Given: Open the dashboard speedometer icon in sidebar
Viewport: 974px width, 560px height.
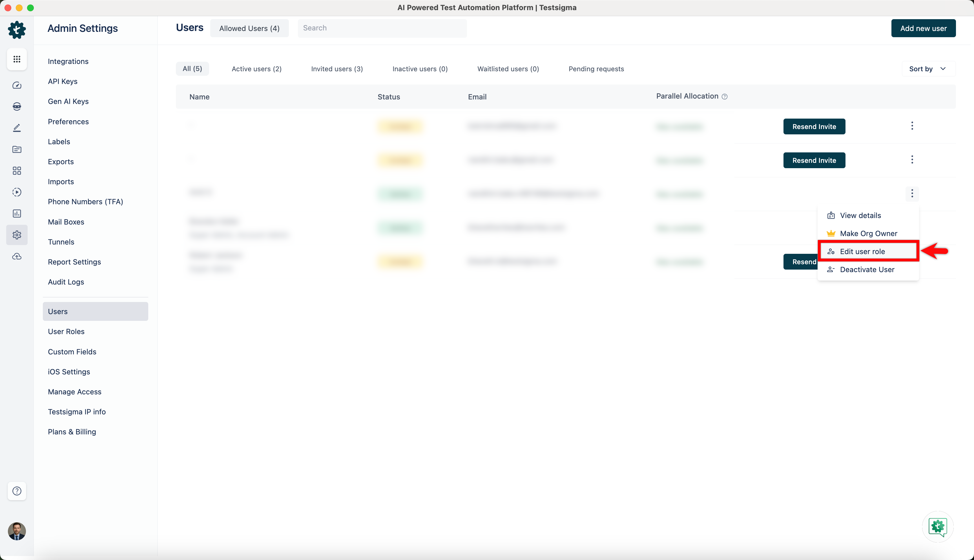Looking at the screenshot, I should [x=17, y=85].
